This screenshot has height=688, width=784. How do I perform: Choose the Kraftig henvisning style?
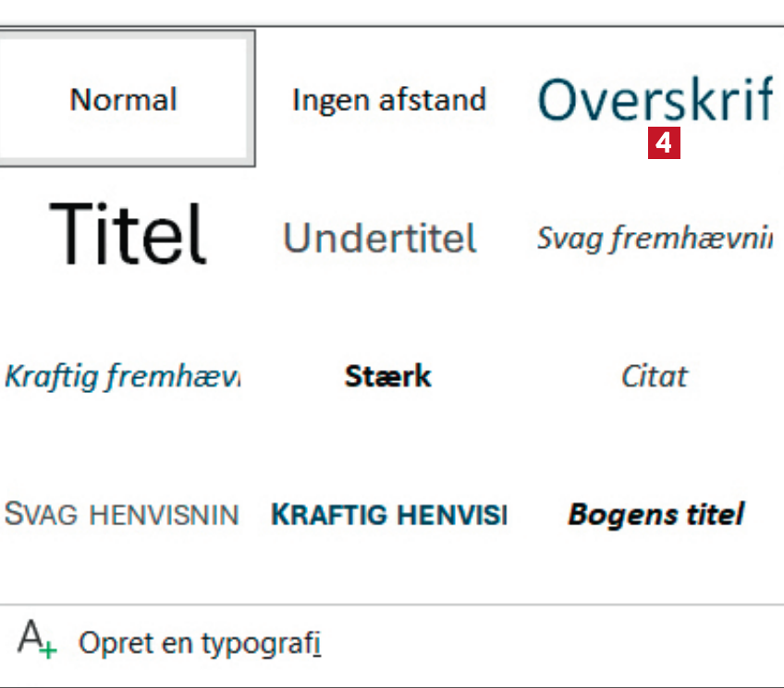pos(388,514)
